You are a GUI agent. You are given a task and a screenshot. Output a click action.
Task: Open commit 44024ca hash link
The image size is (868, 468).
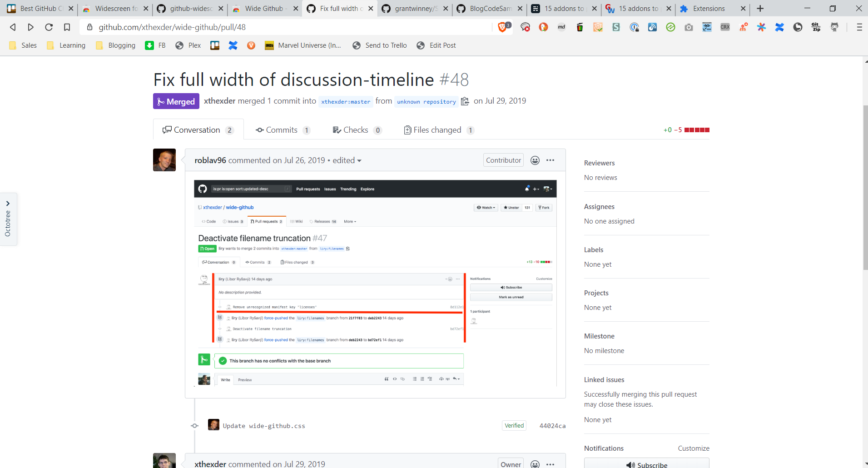tap(552, 426)
